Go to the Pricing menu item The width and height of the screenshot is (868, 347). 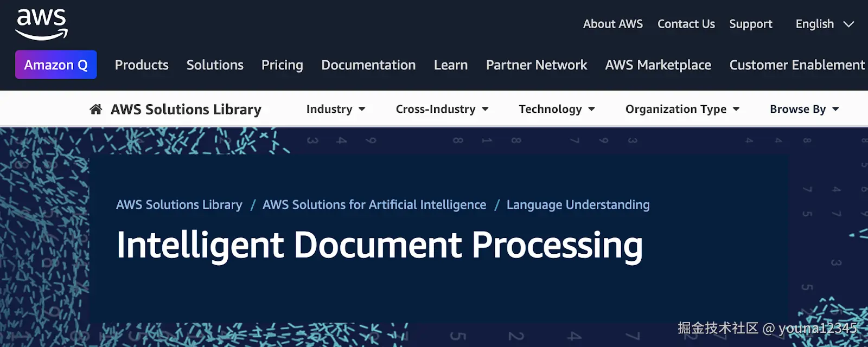[x=282, y=66]
